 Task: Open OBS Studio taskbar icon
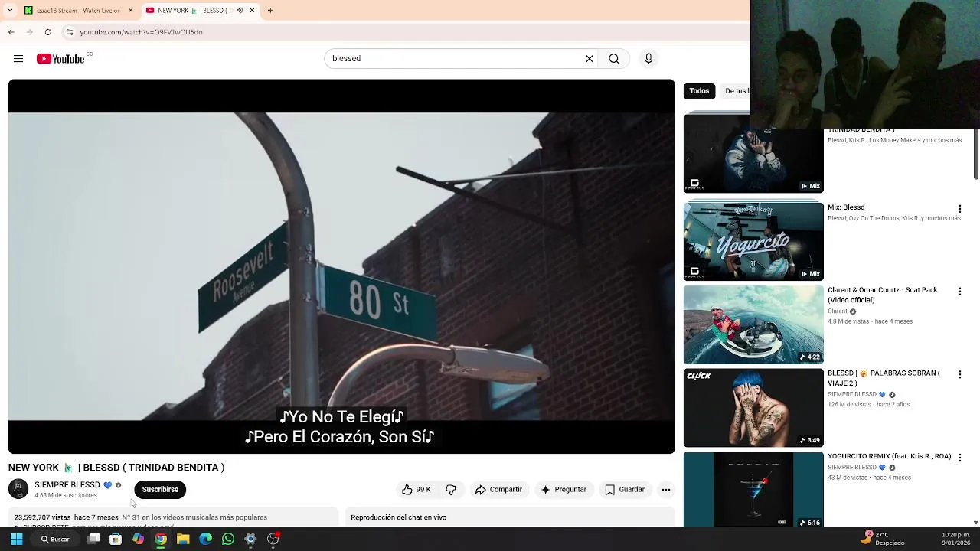[x=273, y=540]
